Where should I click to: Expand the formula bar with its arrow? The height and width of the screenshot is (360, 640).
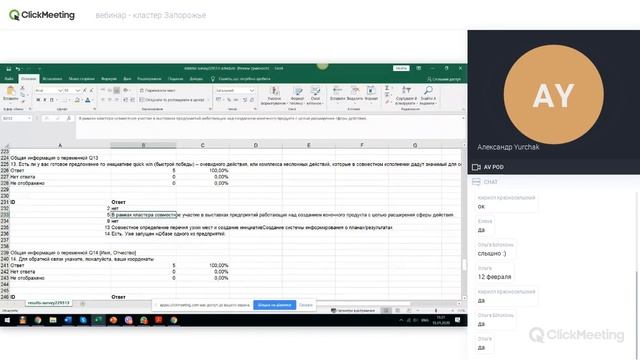[463, 118]
